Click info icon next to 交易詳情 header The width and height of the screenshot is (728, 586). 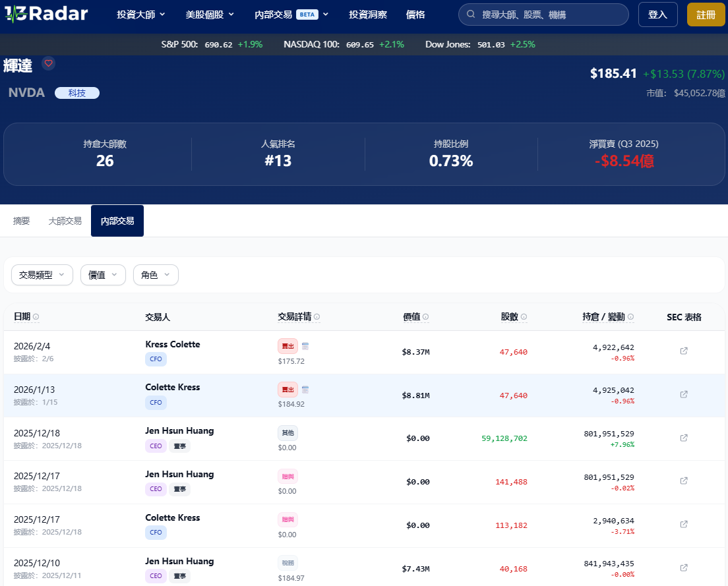click(317, 317)
